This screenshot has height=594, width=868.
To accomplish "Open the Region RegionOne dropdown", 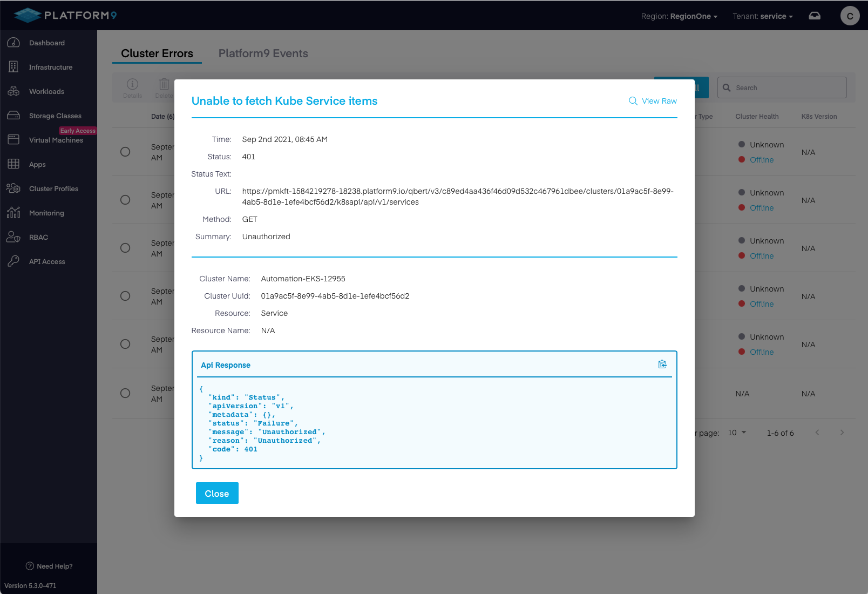I will [679, 16].
